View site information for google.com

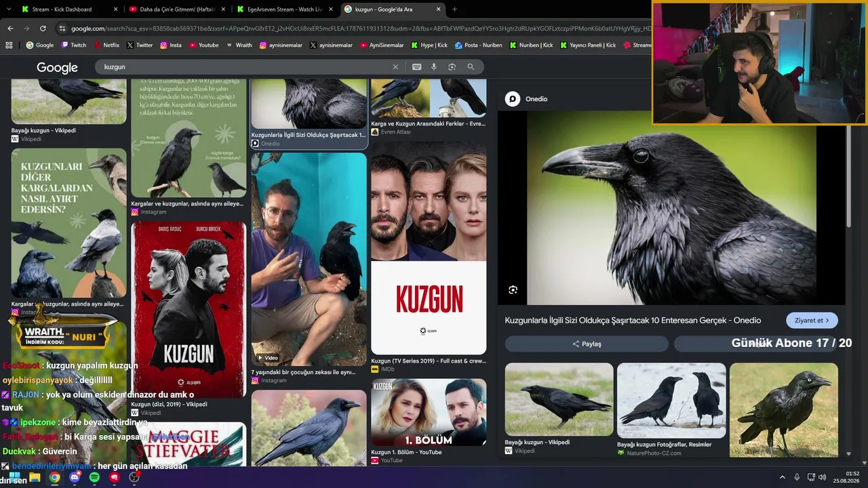coord(62,28)
